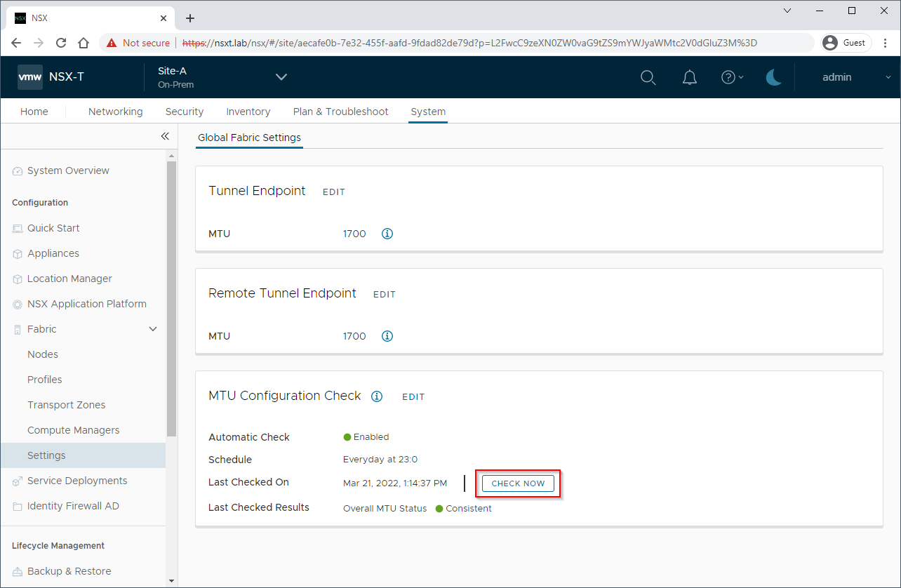901x588 pixels.
Task: Open the admin user dropdown
Action: pyautogui.click(x=856, y=77)
